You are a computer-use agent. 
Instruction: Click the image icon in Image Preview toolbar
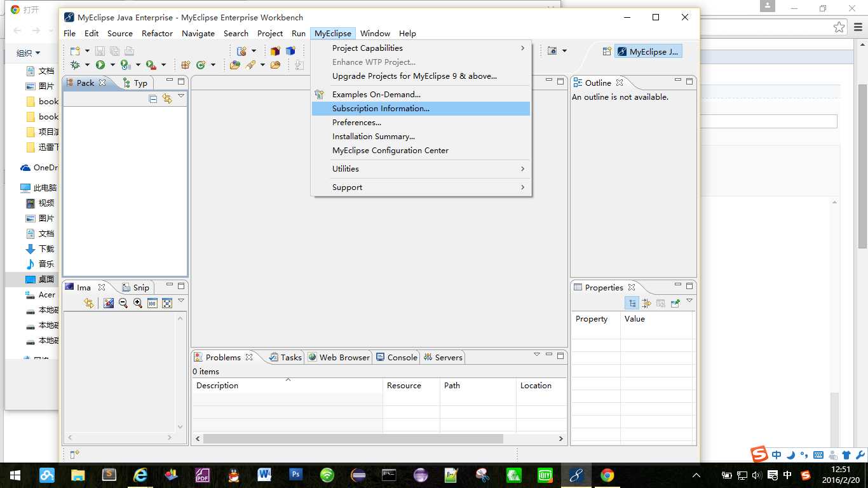coord(109,303)
